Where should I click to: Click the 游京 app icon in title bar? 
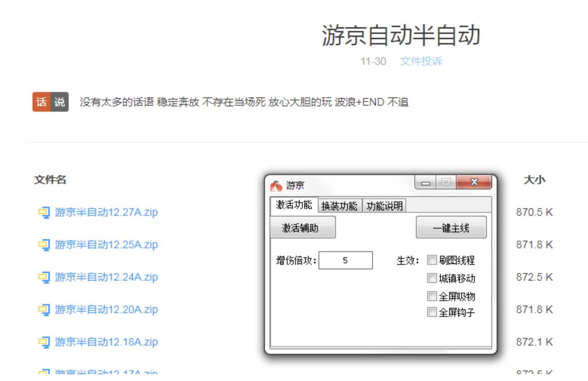point(276,186)
